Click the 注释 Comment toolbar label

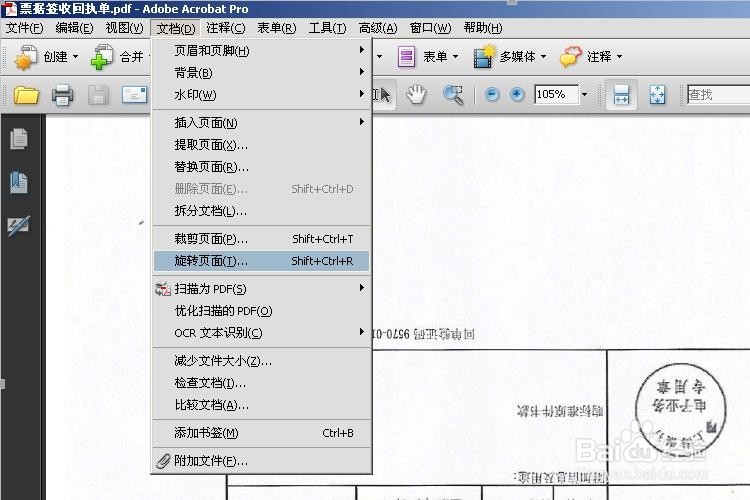[x=599, y=57]
